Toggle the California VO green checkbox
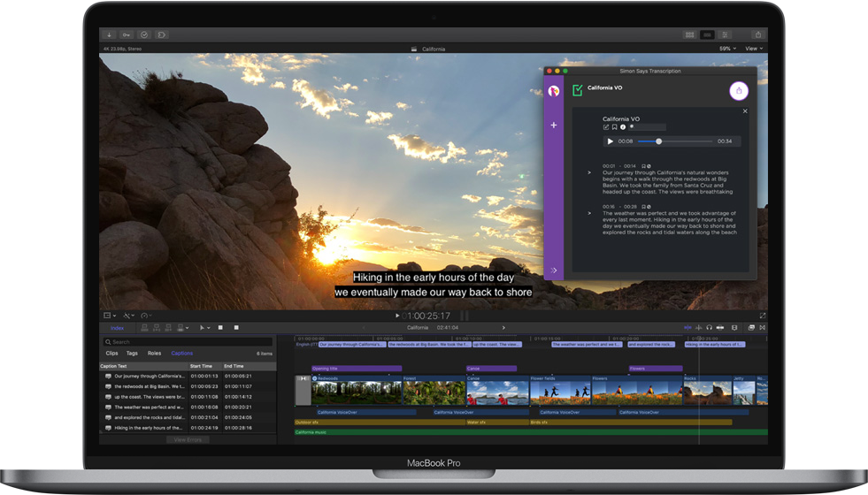868x495 pixels. (x=578, y=89)
